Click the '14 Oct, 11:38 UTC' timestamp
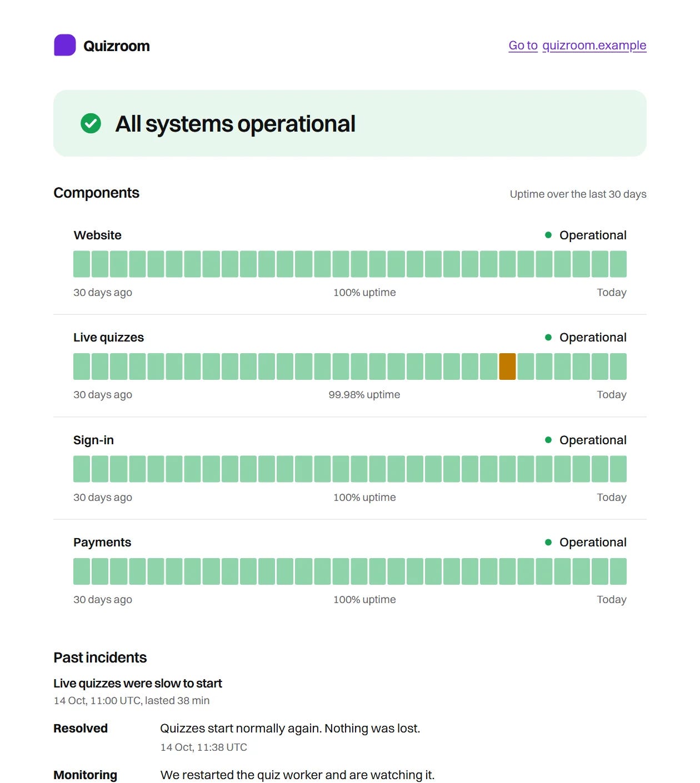Image resolution: width=700 pixels, height=783 pixels. click(x=203, y=747)
